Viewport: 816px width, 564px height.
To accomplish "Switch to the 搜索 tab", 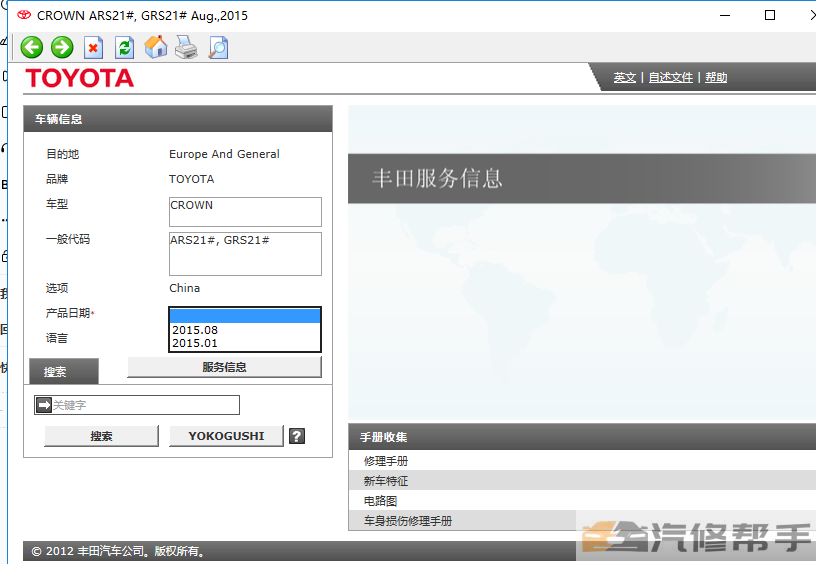I will [x=63, y=371].
